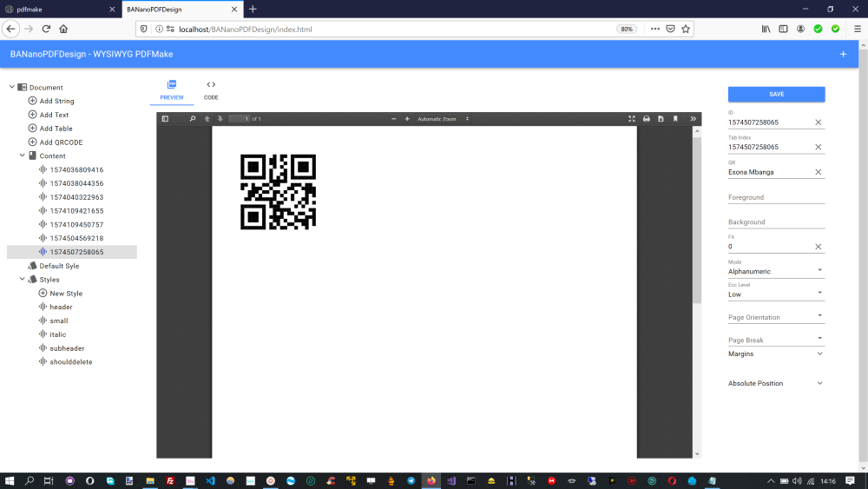Zoom out the PDF preview
Viewport: 868px width, 489px height.
pyautogui.click(x=393, y=118)
